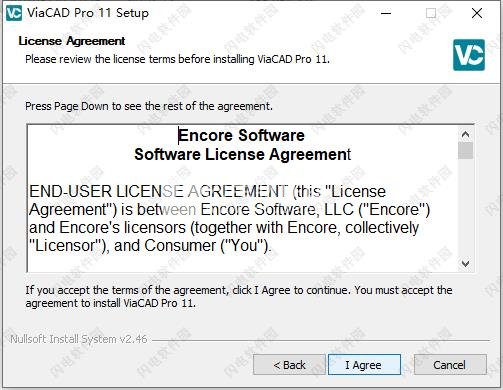Click the License Agreement header title
The image size is (503, 390).
(x=72, y=41)
